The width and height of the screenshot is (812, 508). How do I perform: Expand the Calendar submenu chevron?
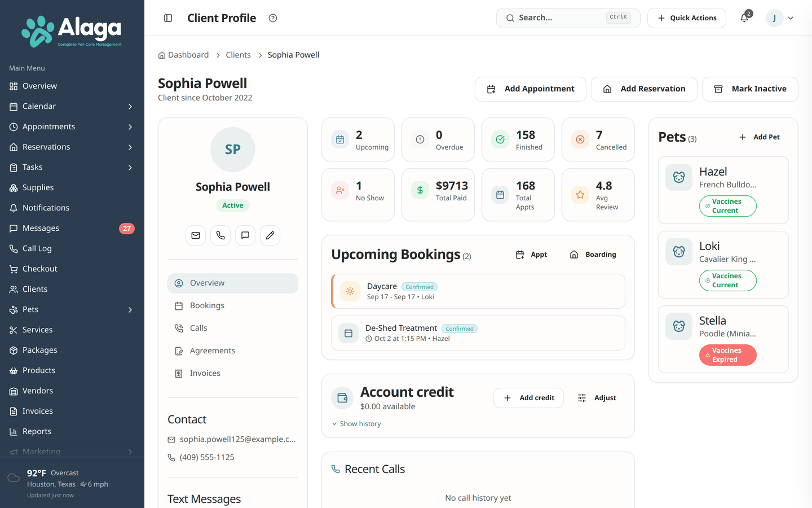(130, 107)
